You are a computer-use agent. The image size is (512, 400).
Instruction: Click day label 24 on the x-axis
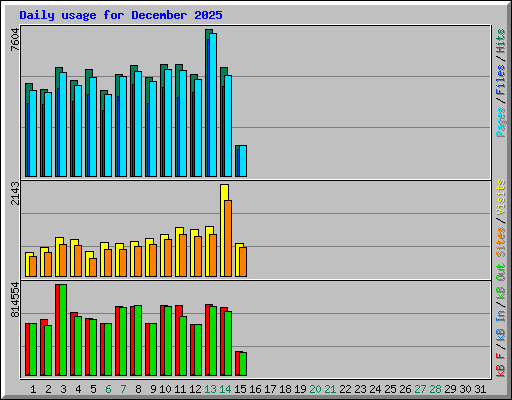pos(375,389)
